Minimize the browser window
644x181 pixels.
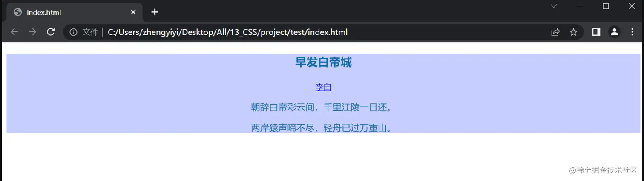tap(580, 6)
